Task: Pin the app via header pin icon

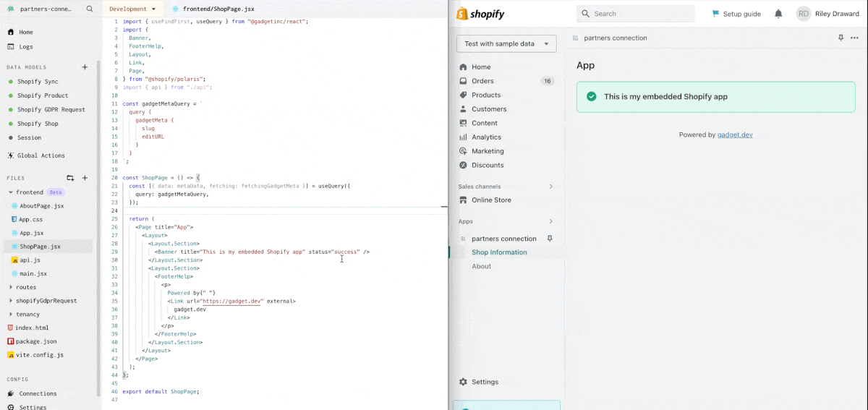Action: [x=841, y=38]
